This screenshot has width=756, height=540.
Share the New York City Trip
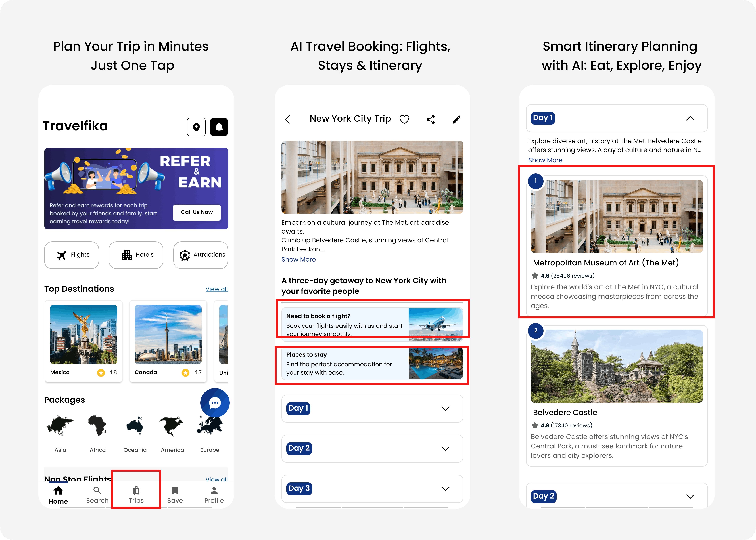tap(430, 119)
